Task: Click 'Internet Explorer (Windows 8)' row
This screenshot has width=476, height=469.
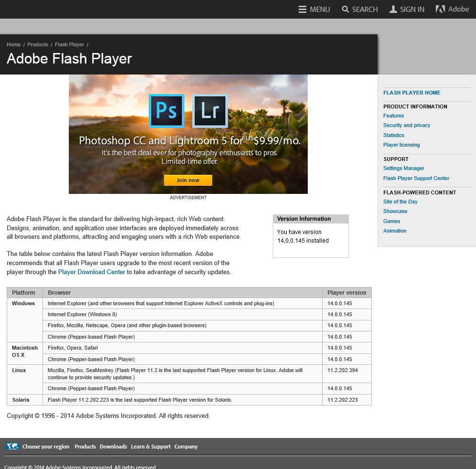Action: [x=183, y=315]
